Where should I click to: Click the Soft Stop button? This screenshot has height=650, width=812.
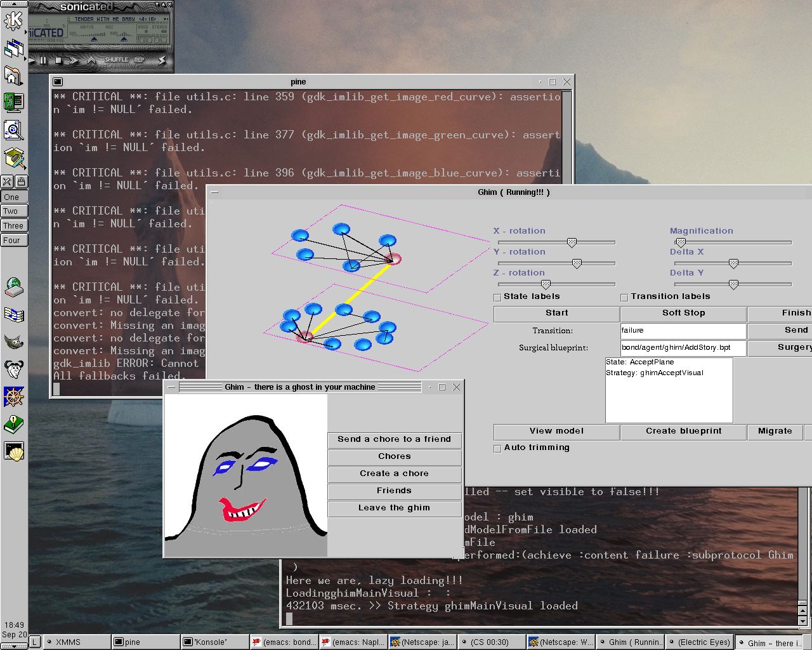point(683,313)
